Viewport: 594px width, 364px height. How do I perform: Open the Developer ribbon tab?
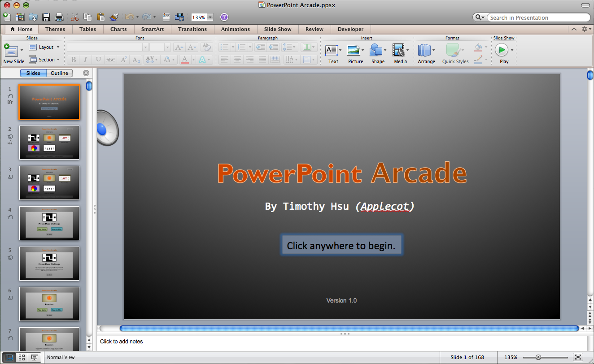point(351,29)
